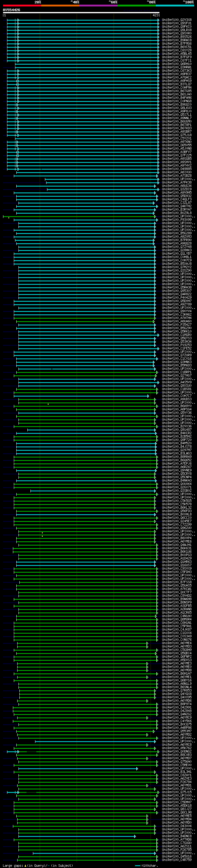This screenshot has height=868, width=197.
Task: Click the red ~20% identity legend segment
Action: (22, 6)
